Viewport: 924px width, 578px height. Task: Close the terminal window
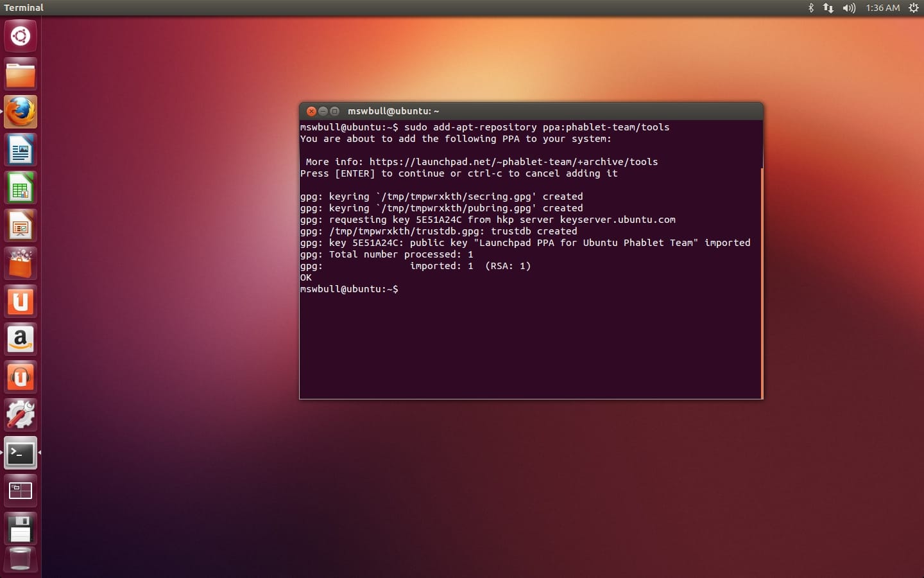(x=311, y=111)
